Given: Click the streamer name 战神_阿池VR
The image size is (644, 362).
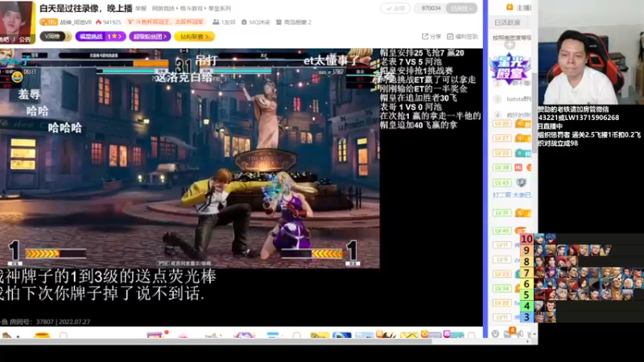Looking at the screenshot, I should coord(76,23).
